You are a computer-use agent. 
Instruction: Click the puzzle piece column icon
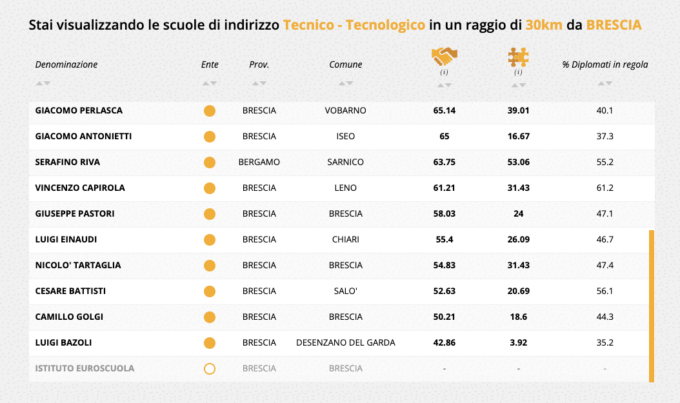[x=518, y=57]
